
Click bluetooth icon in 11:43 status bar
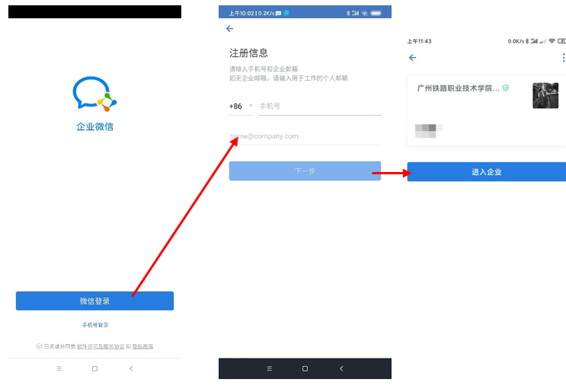(527, 41)
